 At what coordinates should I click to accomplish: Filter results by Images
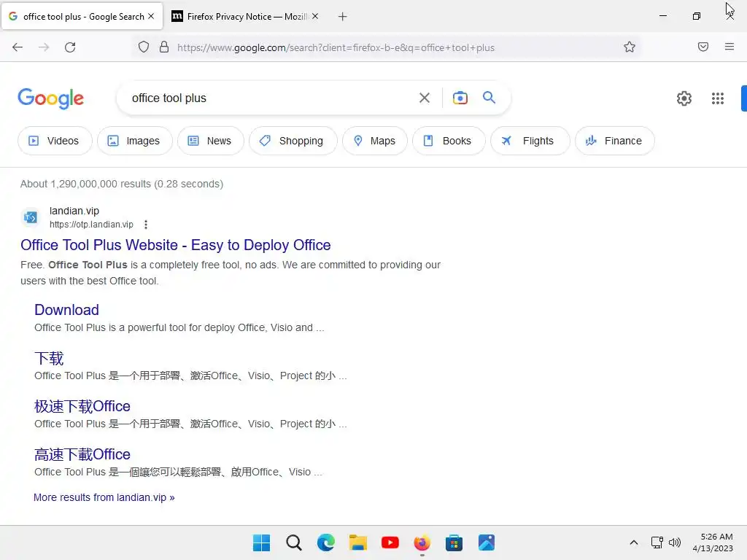tap(135, 141)
